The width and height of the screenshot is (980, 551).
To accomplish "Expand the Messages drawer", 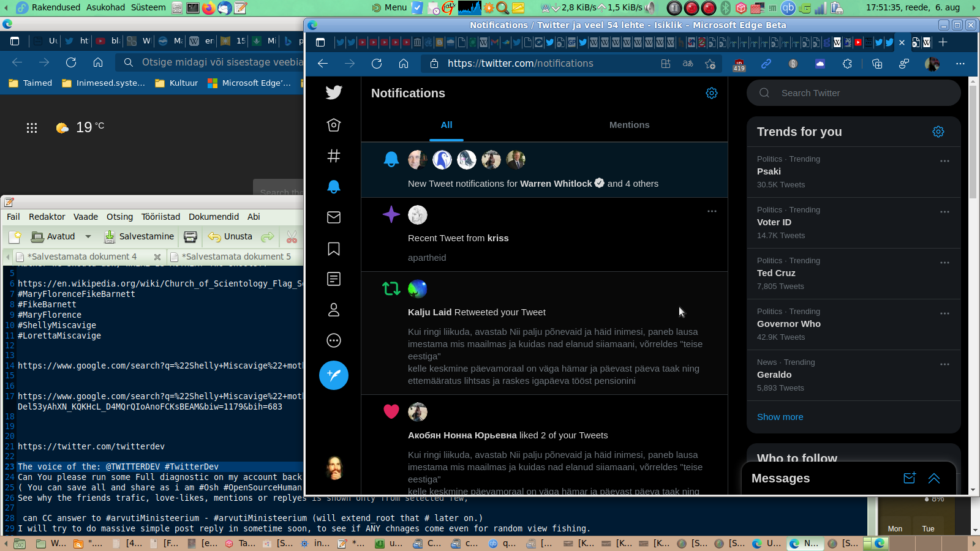I will click(x=934, y=478).
